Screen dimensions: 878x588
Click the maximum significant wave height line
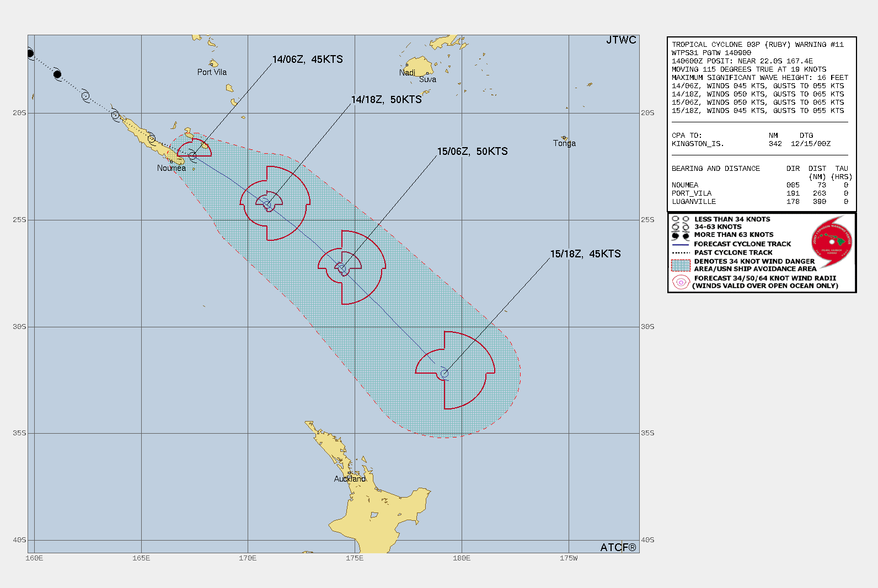[x=760, y=78]
